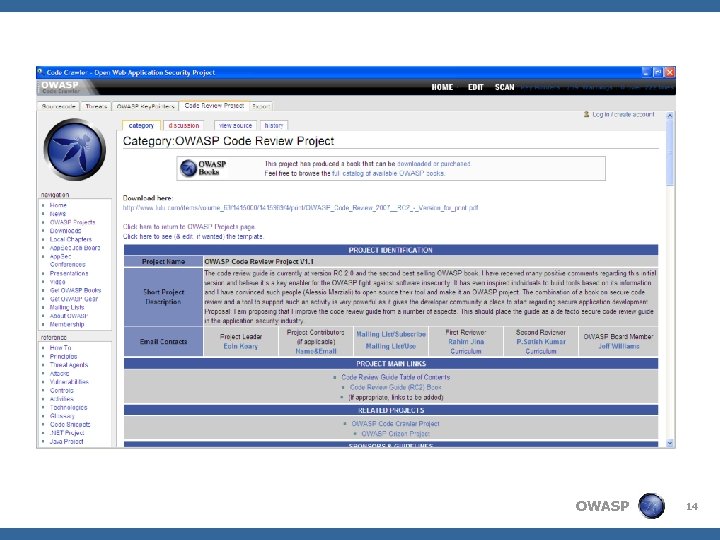Switch to the Threats tab
720x540 pixels.
96,106
